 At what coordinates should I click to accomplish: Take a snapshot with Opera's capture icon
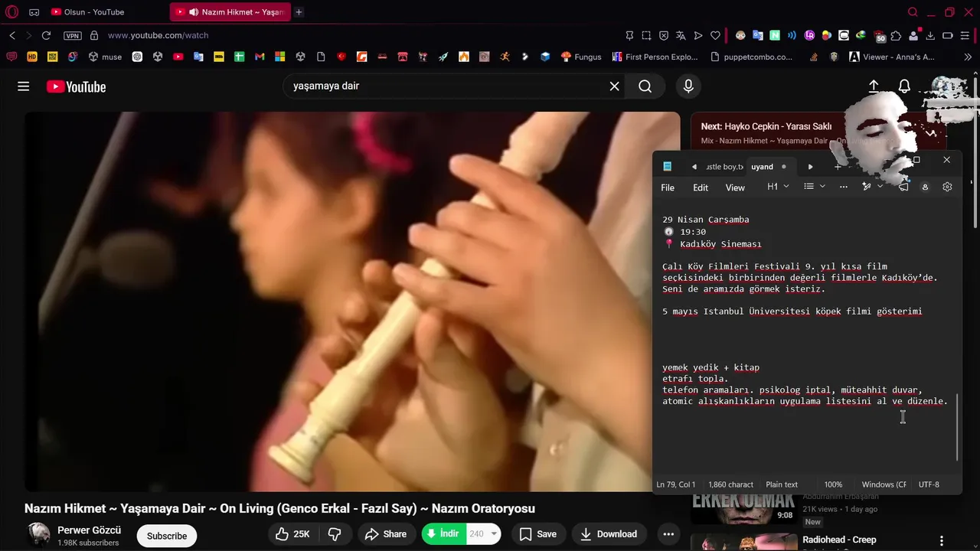pos(647,35)
